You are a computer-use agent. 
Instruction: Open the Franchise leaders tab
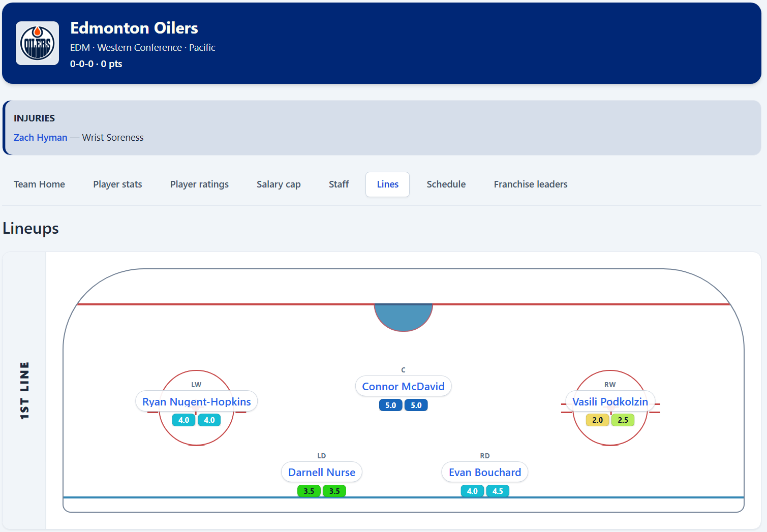tap(530, 184)
